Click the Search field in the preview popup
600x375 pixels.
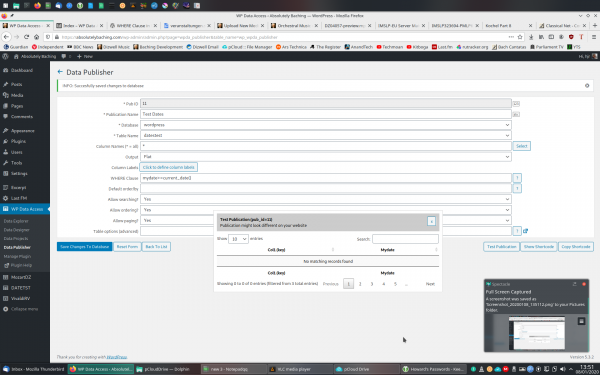pyautogui.click(x=405, y=239)
